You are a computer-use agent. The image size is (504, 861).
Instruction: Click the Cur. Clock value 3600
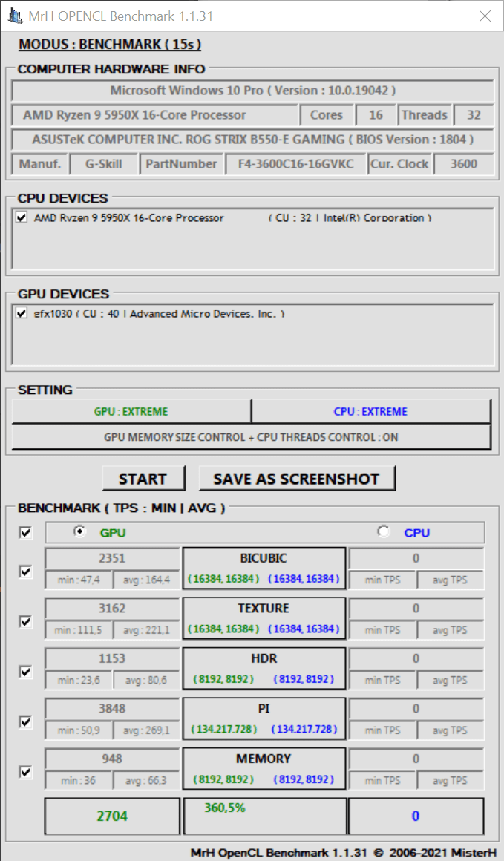[x=464, y=163]
